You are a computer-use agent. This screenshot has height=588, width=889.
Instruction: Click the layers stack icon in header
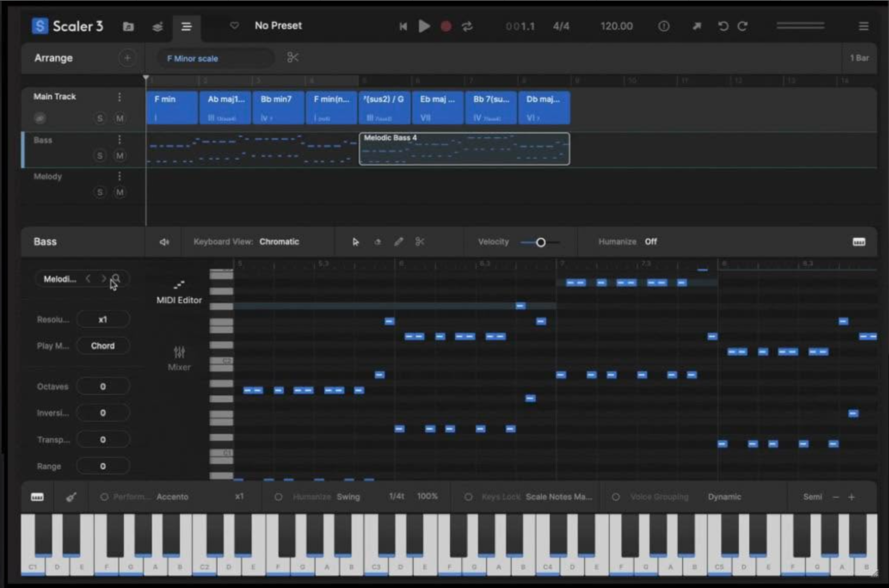coord(157,27)
